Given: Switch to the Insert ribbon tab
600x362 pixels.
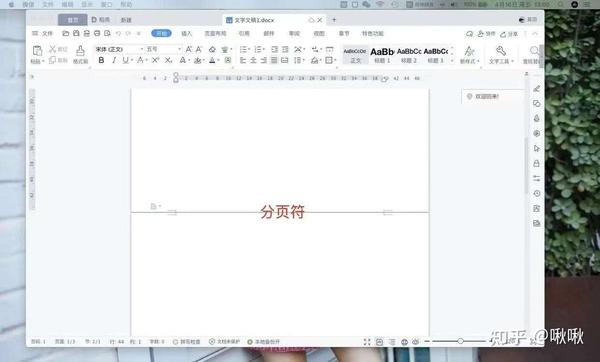Looking at the screenshot, I should pos(186,34).
